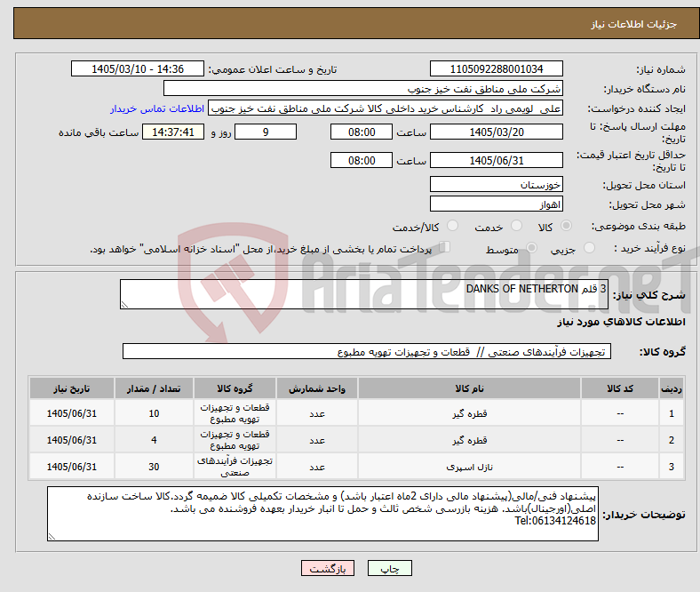This screenshot has height=592, width=700.
Task: Select the متوسط purchase type radio
Action: point(531,248)
